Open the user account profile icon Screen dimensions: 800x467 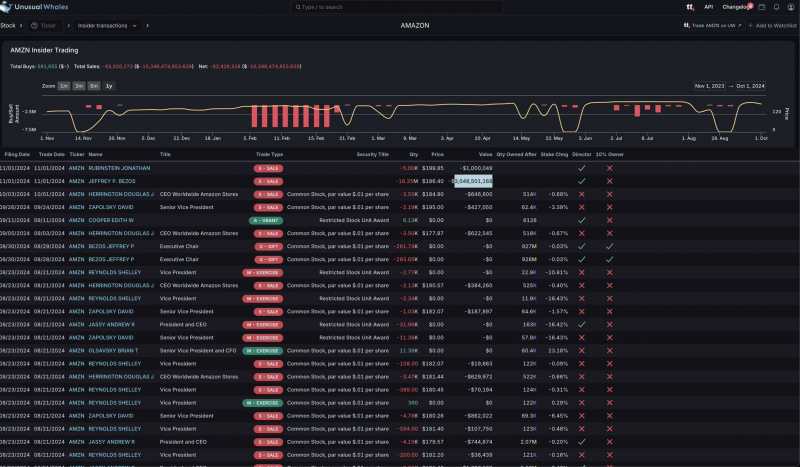click(791, 7)
